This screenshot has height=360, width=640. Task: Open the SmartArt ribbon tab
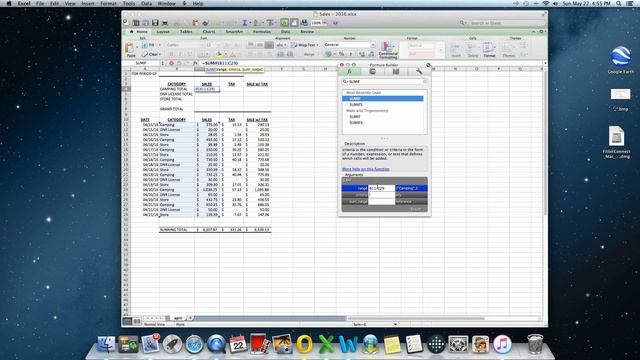coord(234,31)
